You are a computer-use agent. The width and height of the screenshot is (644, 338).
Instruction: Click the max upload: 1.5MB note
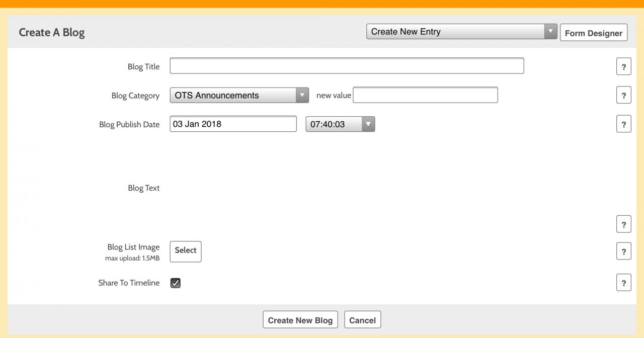(x=132, y=259)
